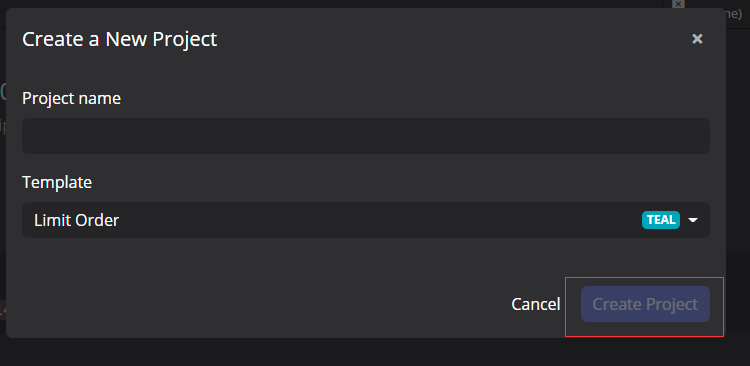Click the faint number behind dialog's left edge

coord(2,92)
